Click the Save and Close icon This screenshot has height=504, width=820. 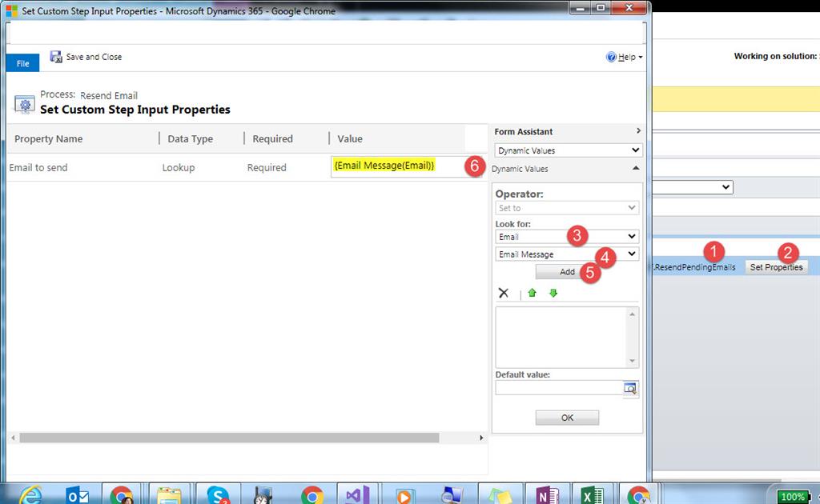click(55, 57)
